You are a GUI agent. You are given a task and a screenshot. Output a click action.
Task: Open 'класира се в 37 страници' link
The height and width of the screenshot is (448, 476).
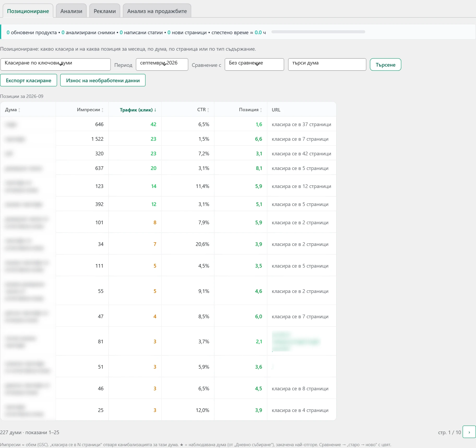pos(301,124)
